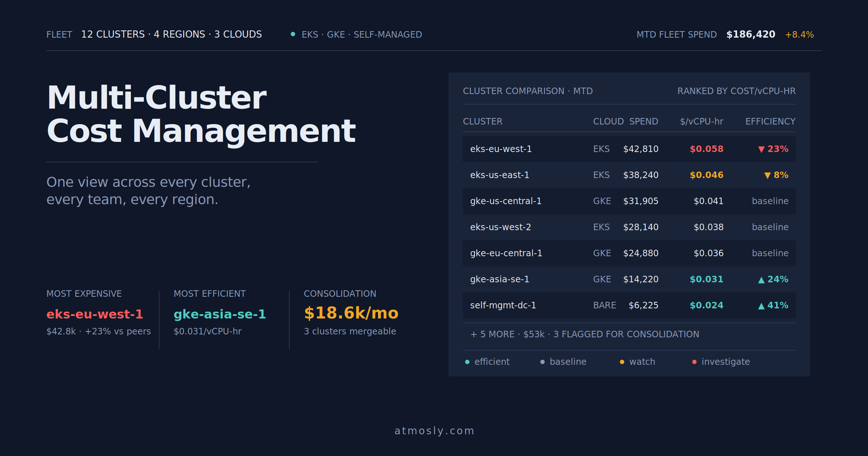The image size is (868, 456).
Task: Click the CLOUD column header
Action: click(x=608, y=121)
